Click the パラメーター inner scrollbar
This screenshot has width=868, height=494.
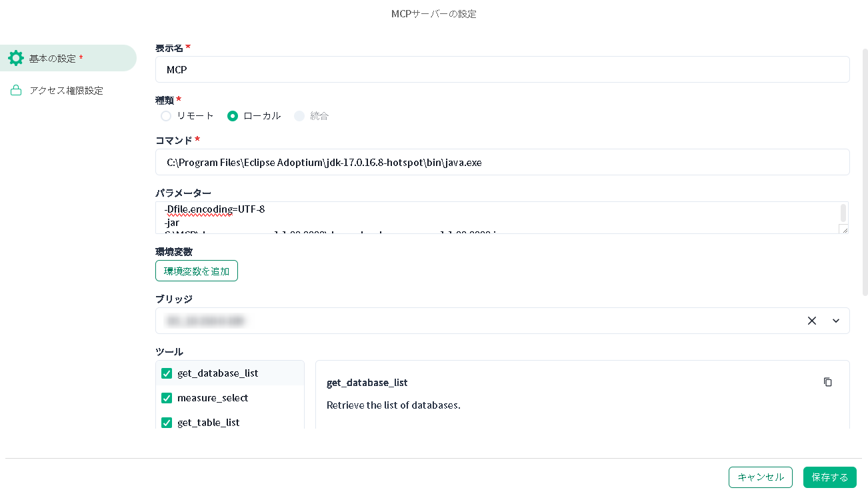(843, 213)
